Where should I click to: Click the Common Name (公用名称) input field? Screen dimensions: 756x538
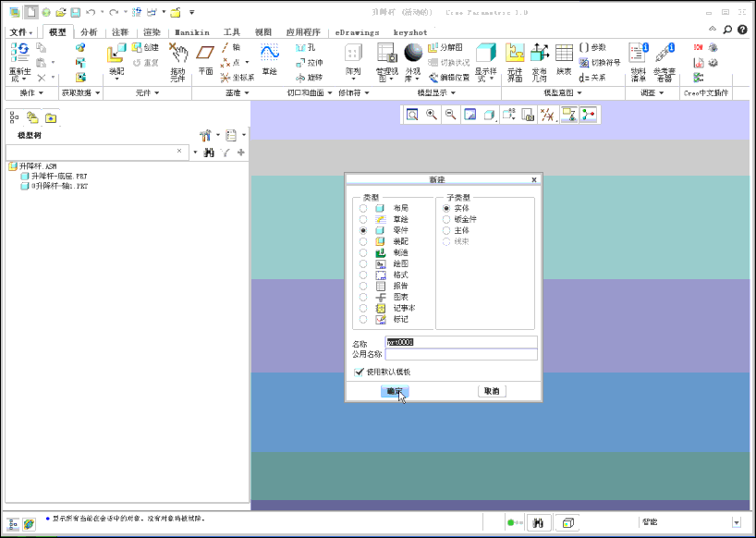[461, 354]
